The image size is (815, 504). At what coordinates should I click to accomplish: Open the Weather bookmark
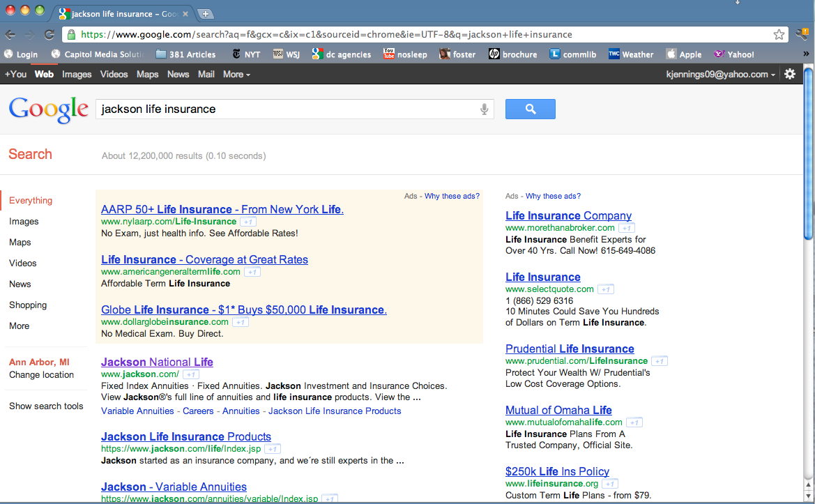tap(631, 54)
